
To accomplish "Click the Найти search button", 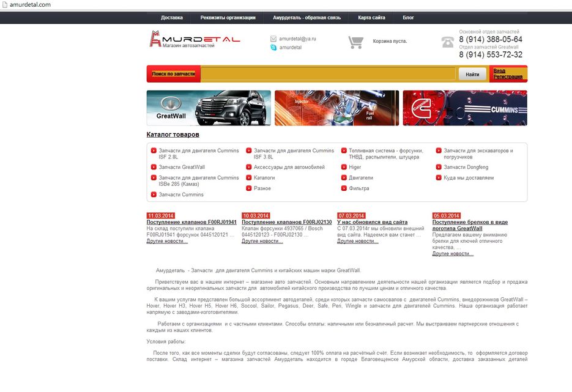I will (472, 74).
